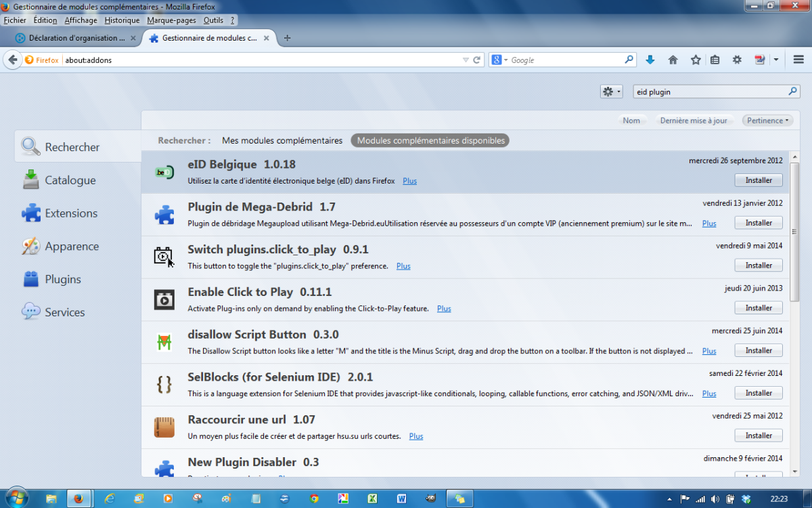Open the Outils menu
Screen dimensions: 812x508
click(213, 20)
